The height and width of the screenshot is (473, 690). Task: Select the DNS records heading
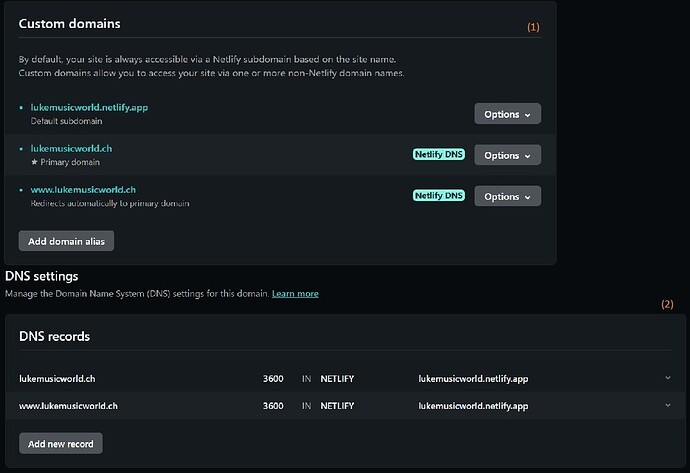[55, 337]
